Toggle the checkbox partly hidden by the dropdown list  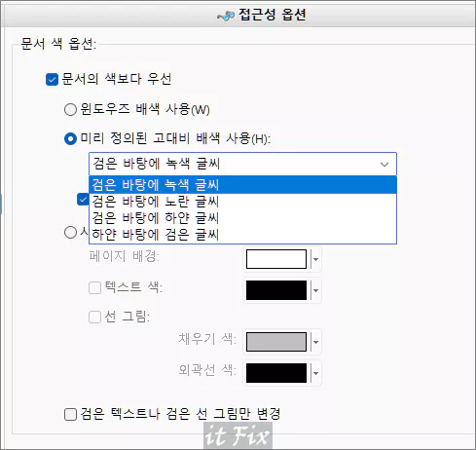tap(83, 199)
